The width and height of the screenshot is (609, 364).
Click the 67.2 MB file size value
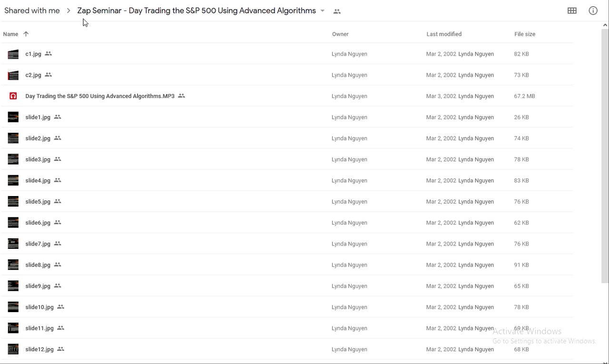[524, 96]
